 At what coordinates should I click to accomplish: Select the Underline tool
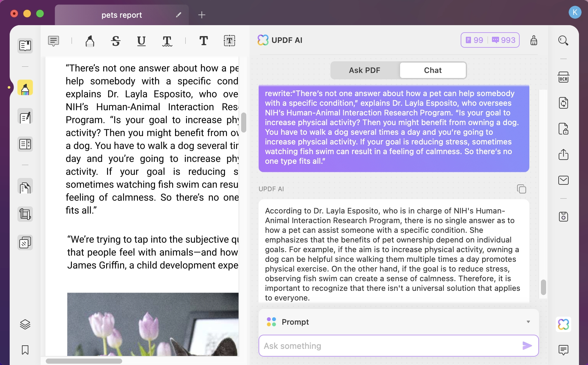pyautogui.click(x=141, y=41)
